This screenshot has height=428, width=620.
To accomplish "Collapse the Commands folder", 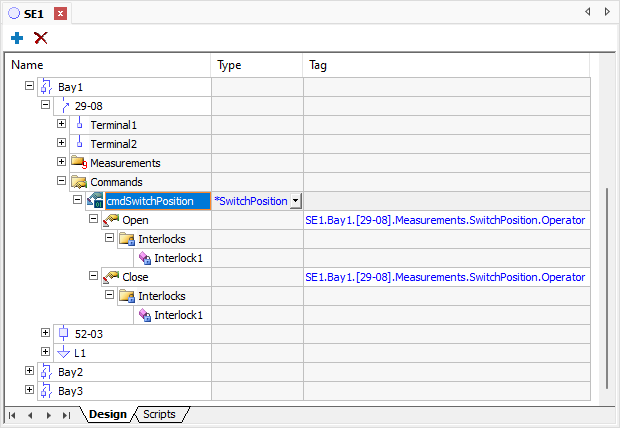I will coord(61,180).
